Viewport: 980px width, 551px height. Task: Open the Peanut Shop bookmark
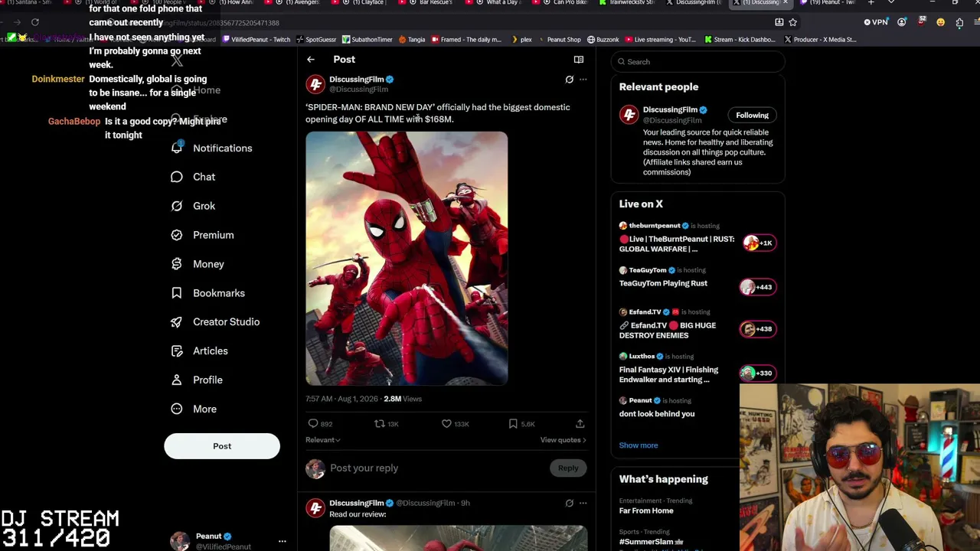[559, 40]
